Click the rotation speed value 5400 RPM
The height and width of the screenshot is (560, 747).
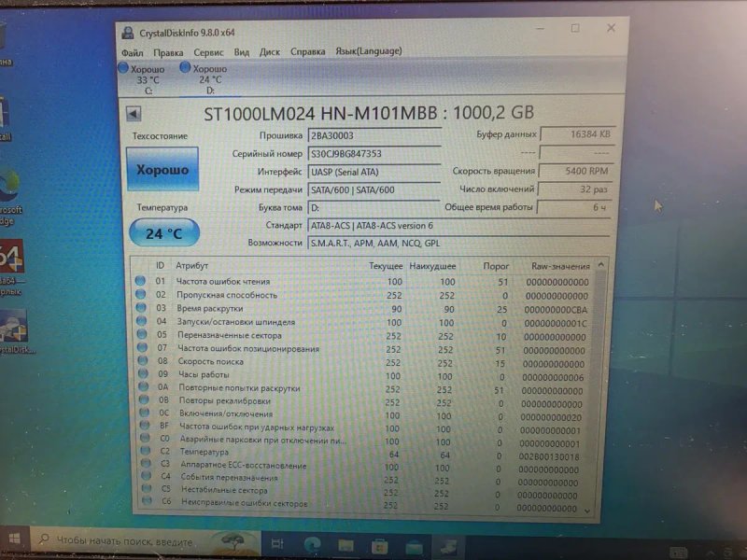pos(575,171)
